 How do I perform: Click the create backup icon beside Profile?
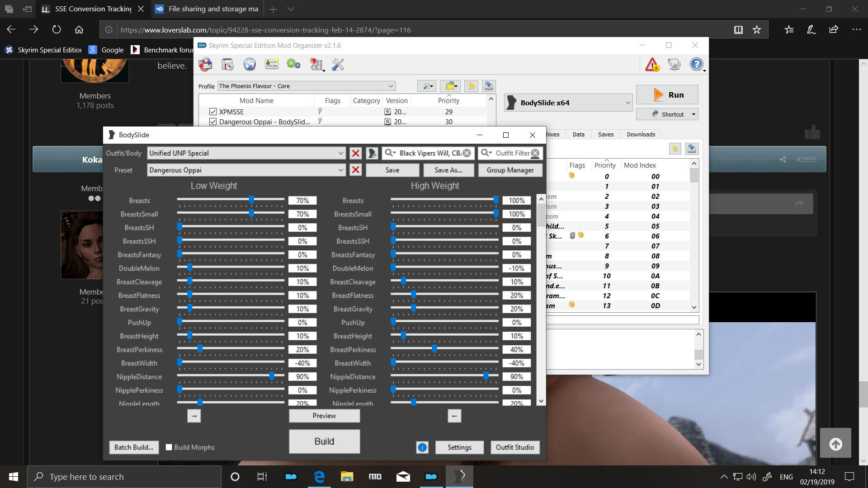[488, 86]
